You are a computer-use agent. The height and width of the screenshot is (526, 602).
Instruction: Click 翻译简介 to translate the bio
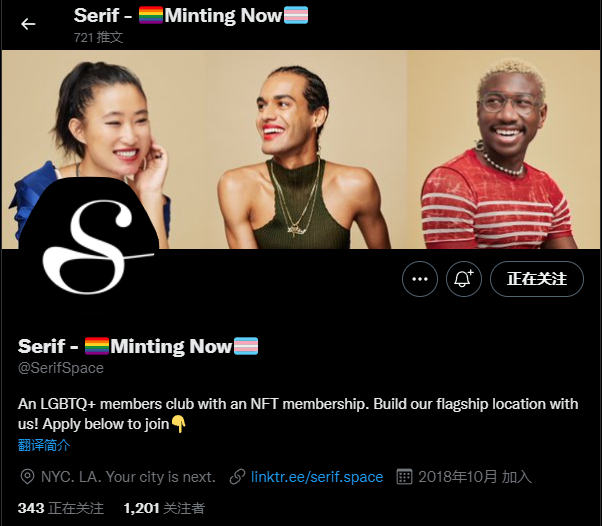coord(44,445)
